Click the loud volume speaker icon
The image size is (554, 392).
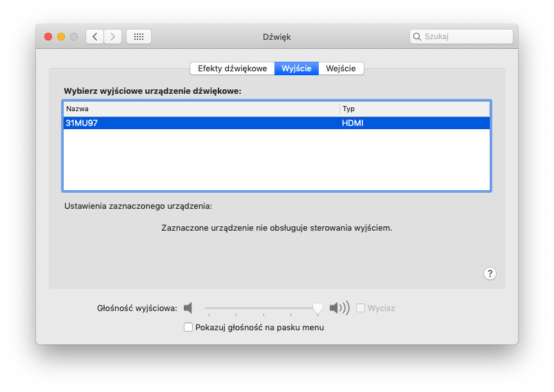tap(339, 308)
